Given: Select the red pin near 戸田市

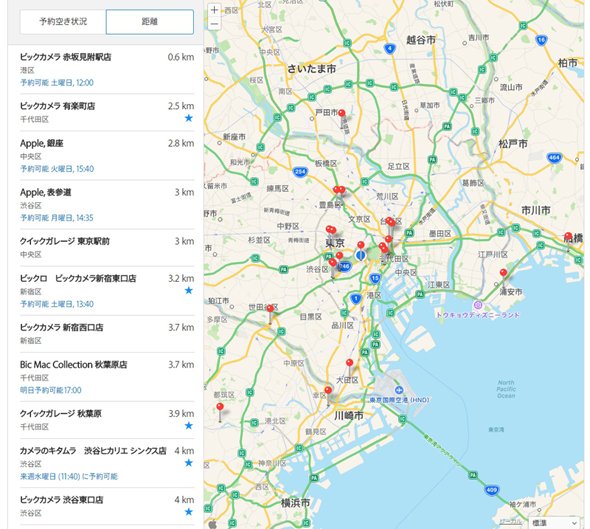Looking at the screenshot, I should [342, 114].
